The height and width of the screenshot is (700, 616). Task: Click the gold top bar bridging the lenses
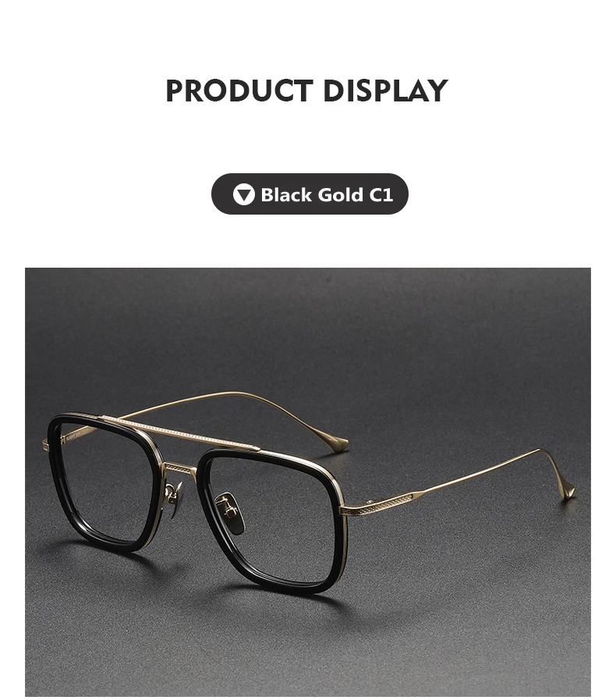pyautogui.click(x=181, y=432)
